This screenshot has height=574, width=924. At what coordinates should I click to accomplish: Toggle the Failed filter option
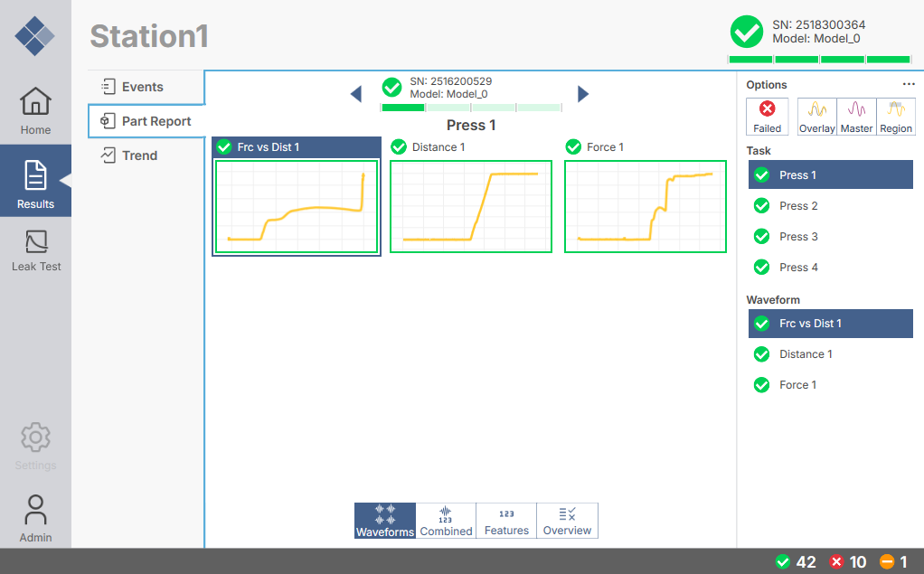(767, 117)
